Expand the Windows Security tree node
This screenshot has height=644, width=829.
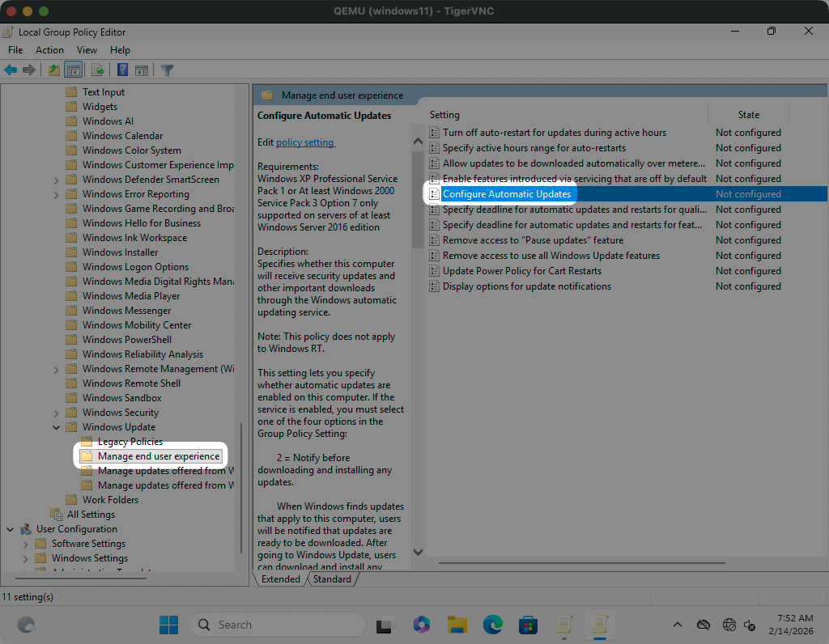(56, 413)
